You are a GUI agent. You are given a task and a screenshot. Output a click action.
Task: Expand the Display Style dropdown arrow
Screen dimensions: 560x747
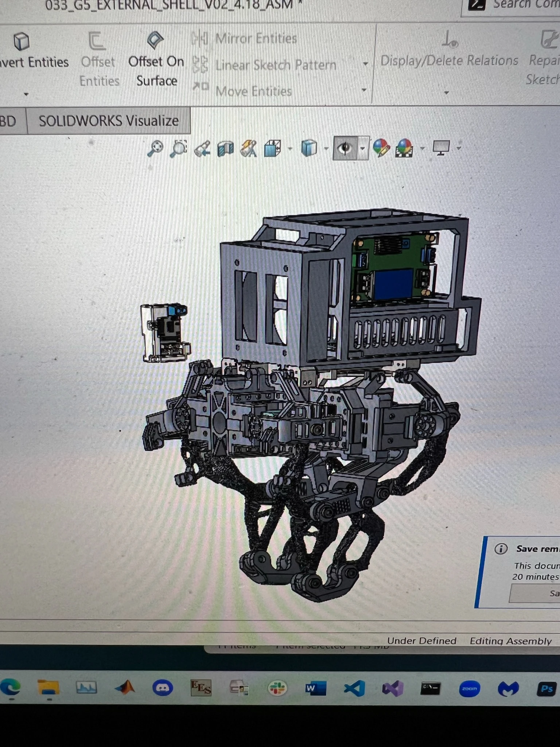[326, 148]
